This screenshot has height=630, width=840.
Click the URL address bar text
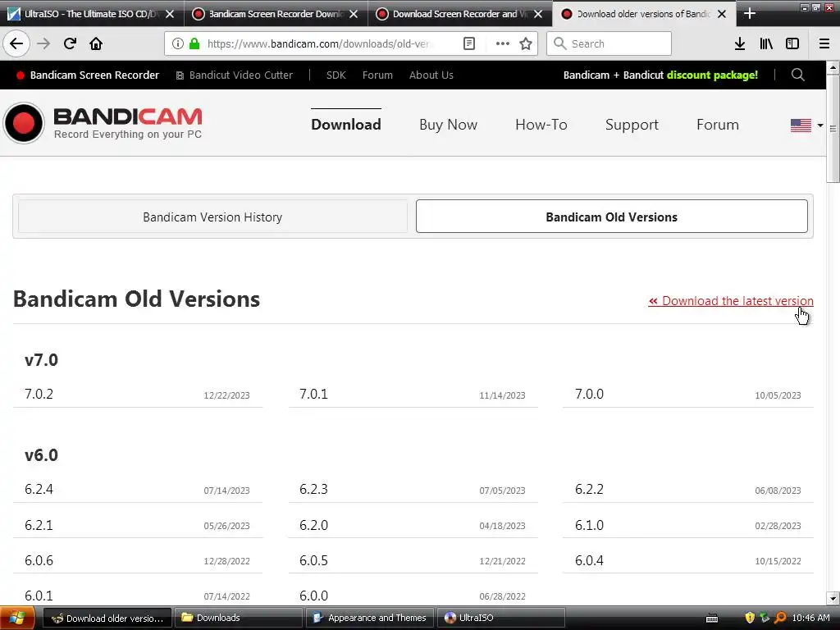(x=319, y=43)
